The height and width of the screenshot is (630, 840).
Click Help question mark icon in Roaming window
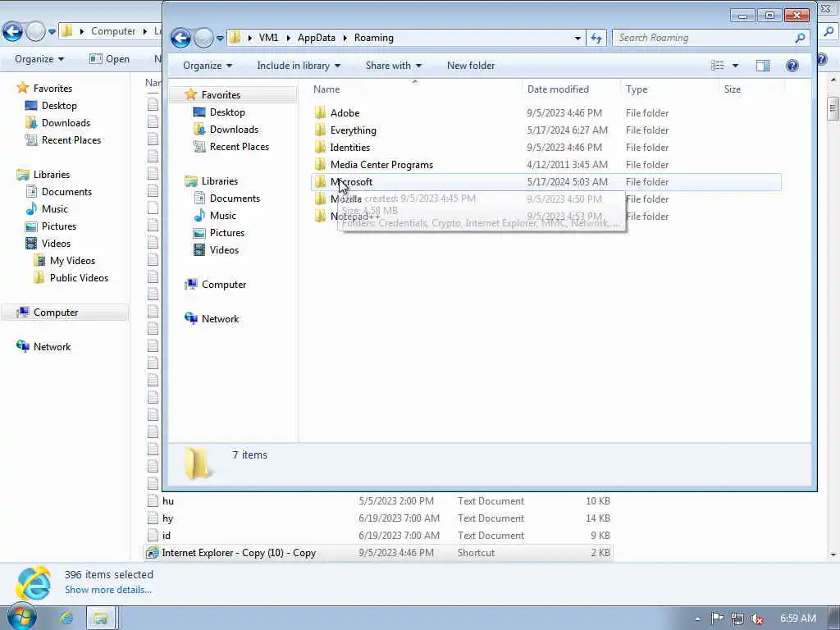[792, 66]
